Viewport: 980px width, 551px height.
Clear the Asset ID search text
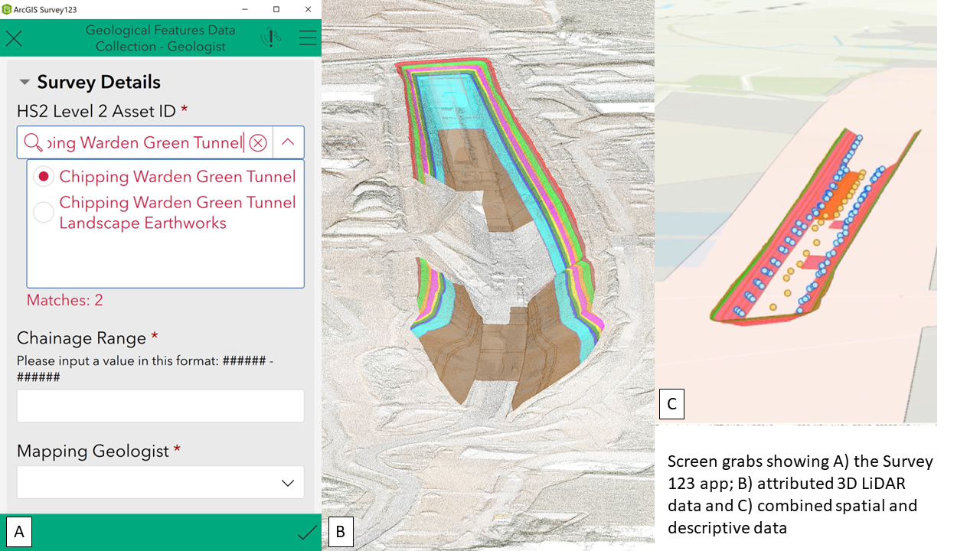pos(258,142)
